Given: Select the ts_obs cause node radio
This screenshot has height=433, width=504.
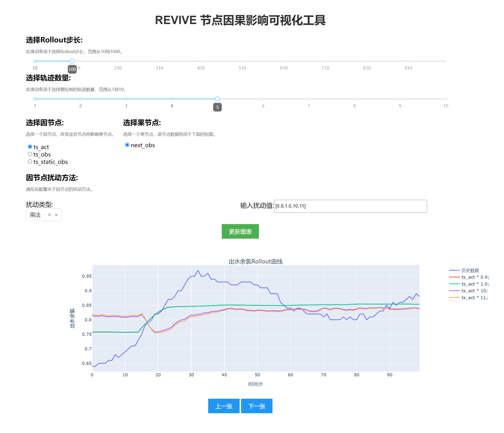Looking at the screenshot, I should click(x=30, y=154).
